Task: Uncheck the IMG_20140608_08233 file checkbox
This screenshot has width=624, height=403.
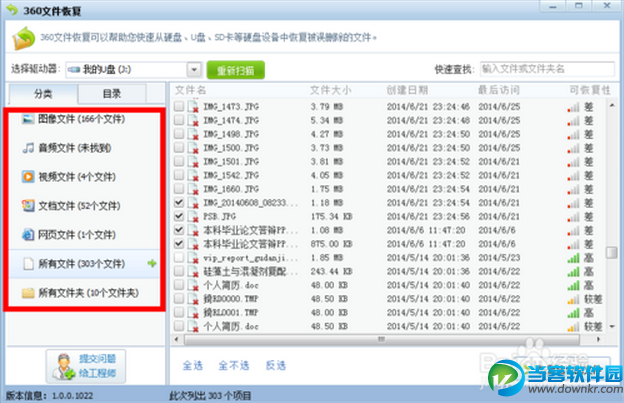Action: [x=179, y=202]
